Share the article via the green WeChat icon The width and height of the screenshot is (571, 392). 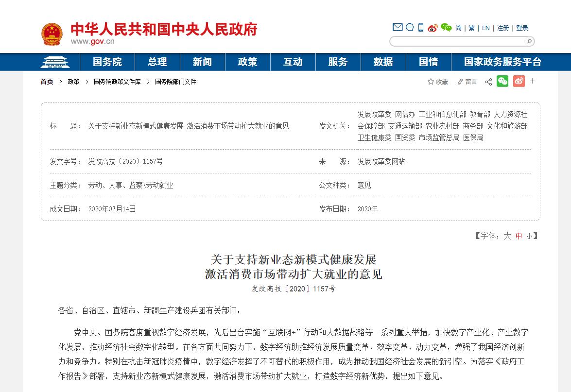pyautogui.click(x=502, y=81)
